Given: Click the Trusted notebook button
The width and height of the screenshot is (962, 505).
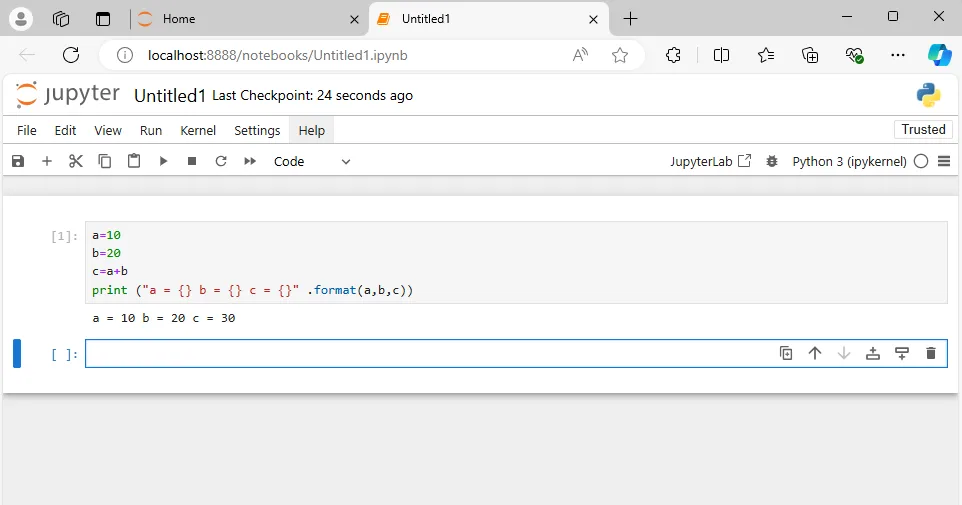Looking at the screenshot, I should click(923, 129).
